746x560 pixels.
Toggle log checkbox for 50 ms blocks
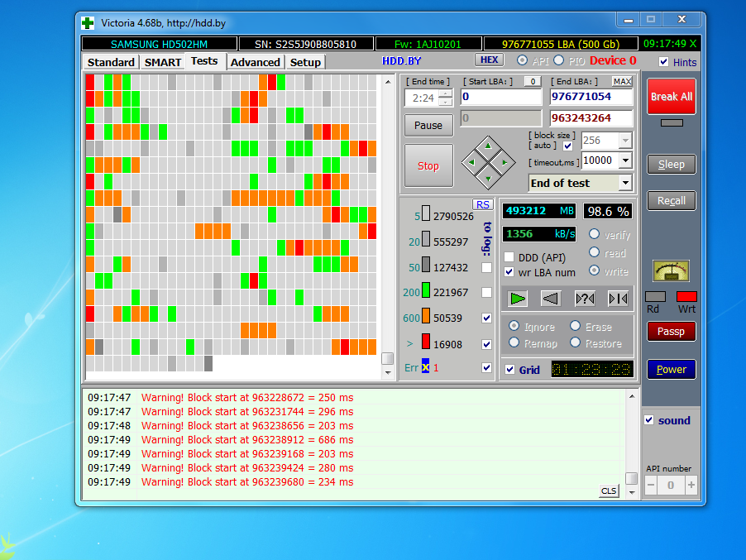pyautogui.click(x=486, y=268)
